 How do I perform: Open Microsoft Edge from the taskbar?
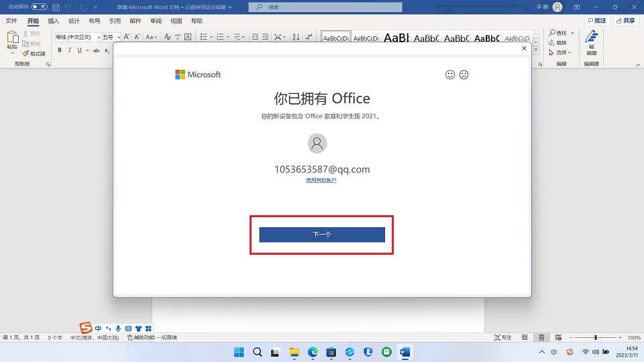(x=313, y=352)
